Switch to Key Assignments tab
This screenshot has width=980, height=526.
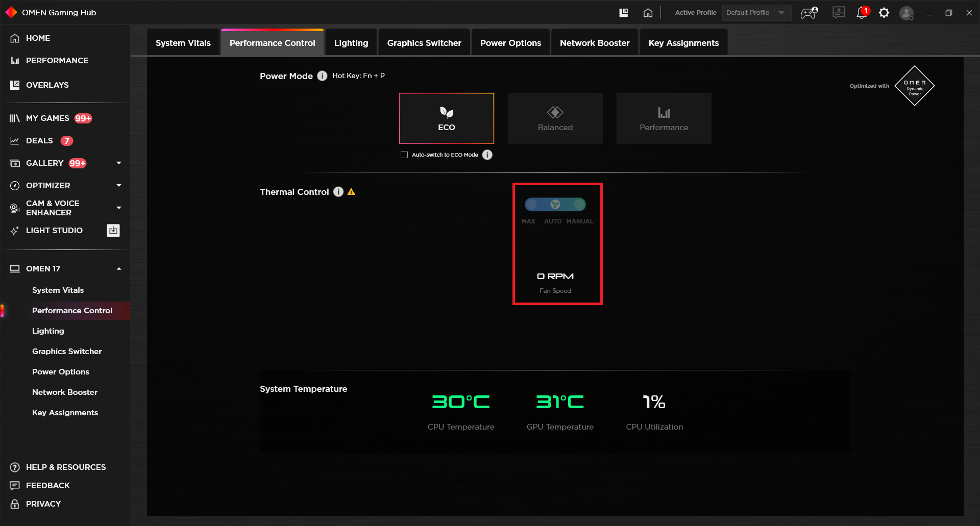tap(684, 43)
